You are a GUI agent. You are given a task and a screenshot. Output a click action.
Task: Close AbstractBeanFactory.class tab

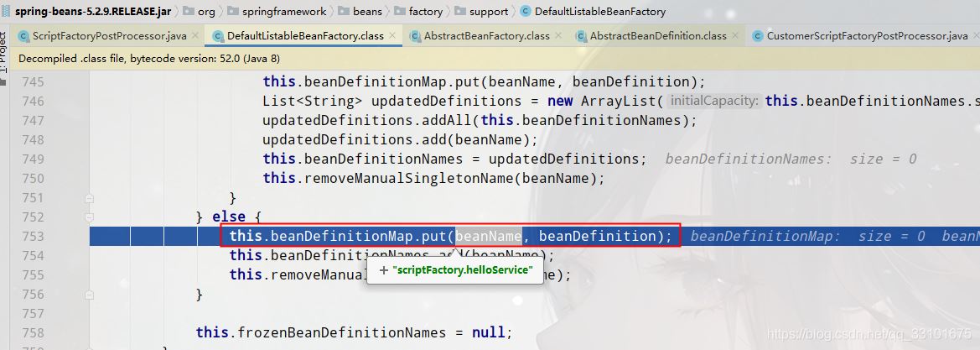point(558,36)
